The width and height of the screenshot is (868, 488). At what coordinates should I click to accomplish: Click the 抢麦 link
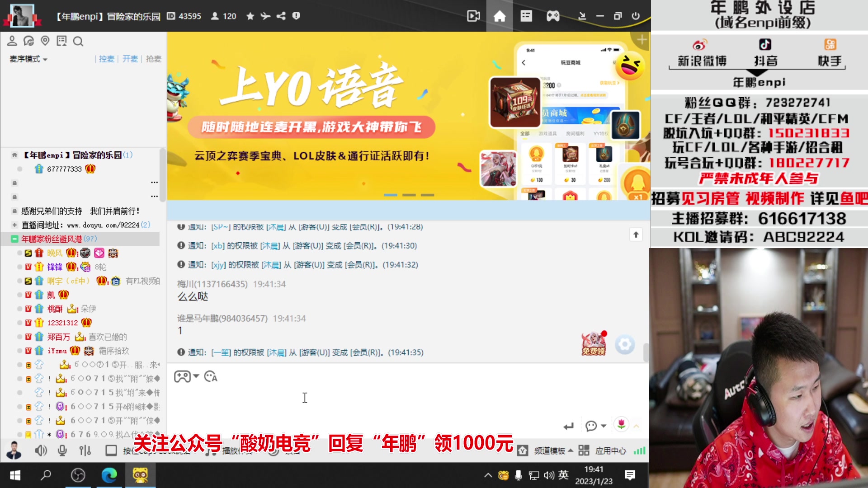[x=154, y=59]
